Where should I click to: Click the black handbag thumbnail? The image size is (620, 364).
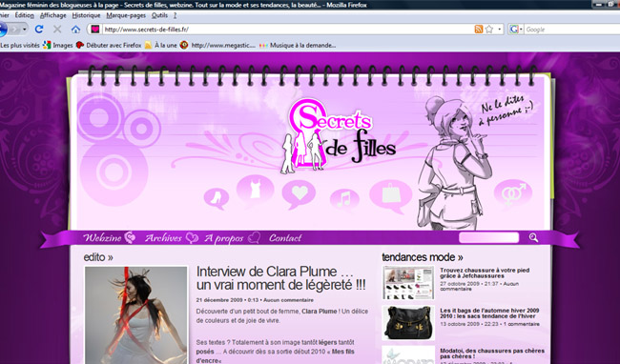408,323
